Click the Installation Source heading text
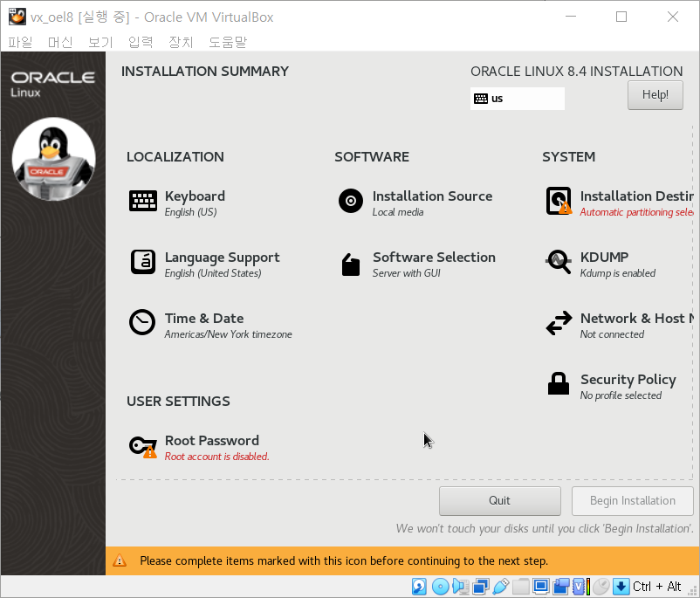This screenshot has height=598, width=700. (432, 196)
